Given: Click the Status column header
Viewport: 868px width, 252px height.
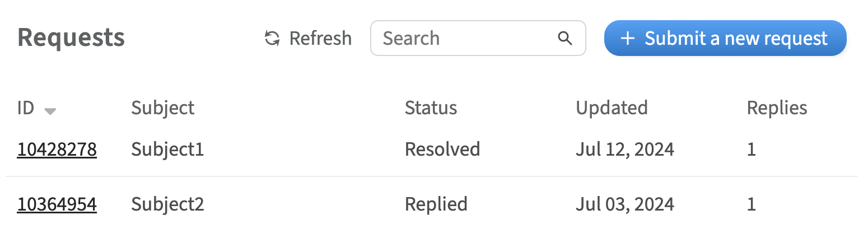Looking at the screenshot, I should coord(431,108).
